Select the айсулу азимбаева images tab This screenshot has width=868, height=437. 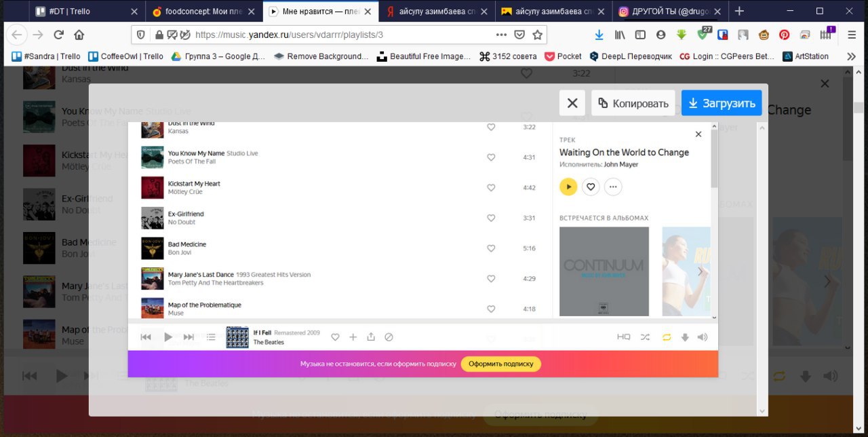tap(554, 12)
